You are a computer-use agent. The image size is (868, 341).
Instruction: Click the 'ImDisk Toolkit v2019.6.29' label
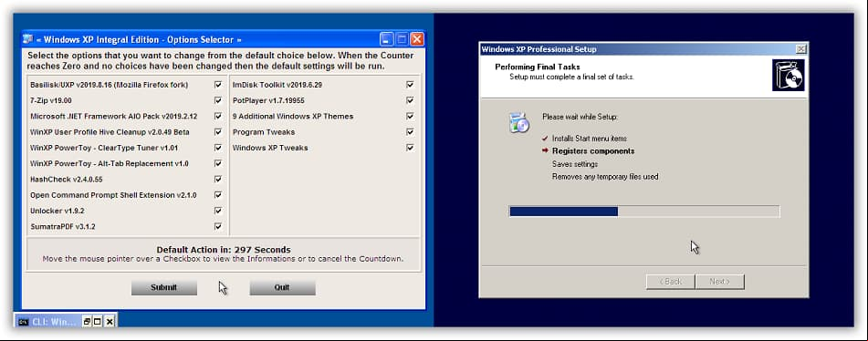pyautogui.click(x=277, y=85)
